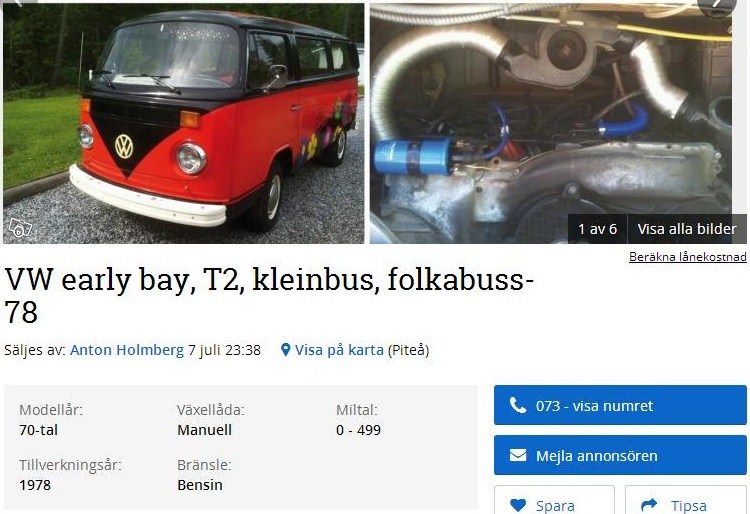Select the Mejla annonsören button
Image resolution: width=750 pixels, height=514 pixels.
pos(620,455)
